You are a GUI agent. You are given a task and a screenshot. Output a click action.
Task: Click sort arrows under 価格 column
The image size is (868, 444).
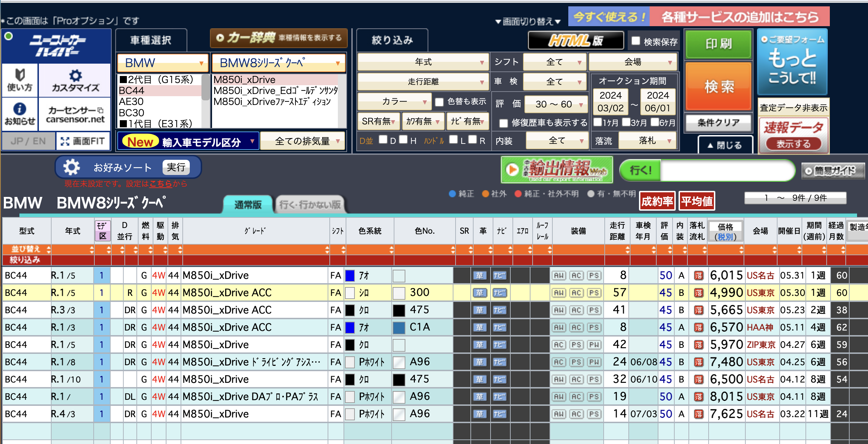click(741, 250)
